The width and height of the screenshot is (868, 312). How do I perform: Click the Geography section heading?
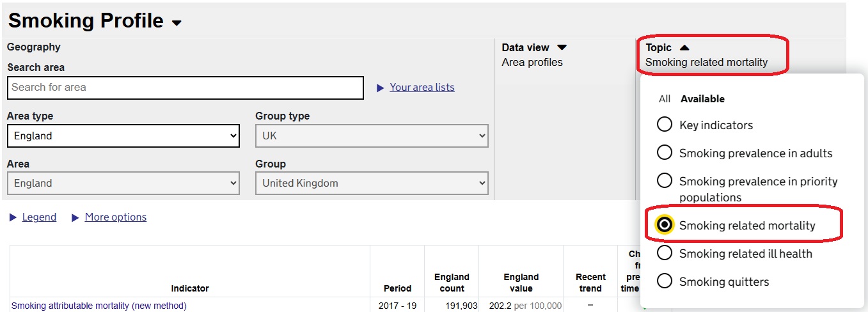point(34,47)
